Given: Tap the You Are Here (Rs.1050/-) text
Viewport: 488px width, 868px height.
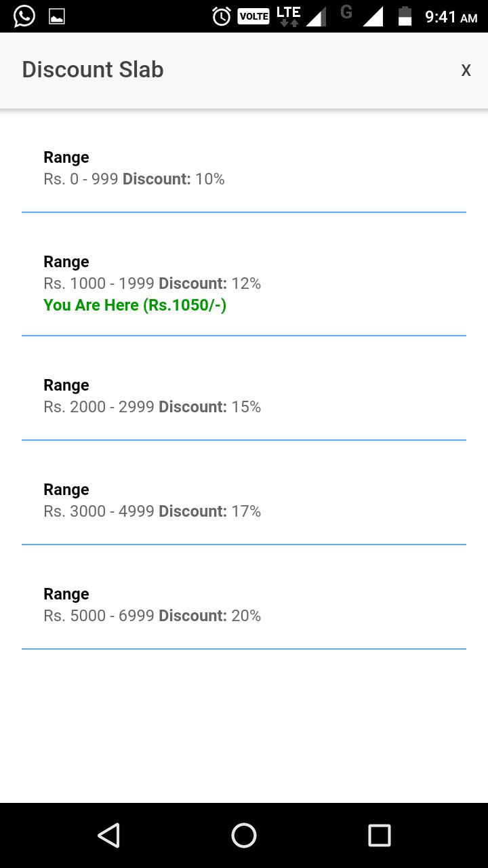Looking at the screenshot, I should pos(135,305).
